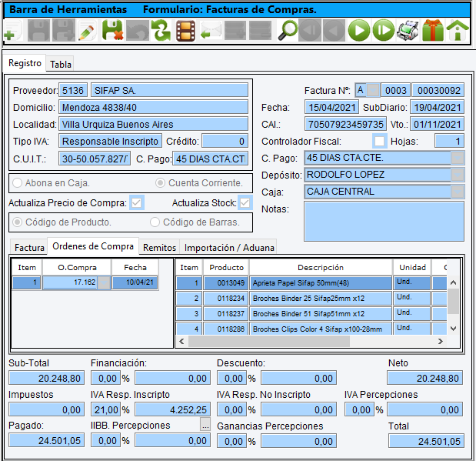476x461 pixels.
Task: Click the disabled first record icon
Action: coord(310,30)
